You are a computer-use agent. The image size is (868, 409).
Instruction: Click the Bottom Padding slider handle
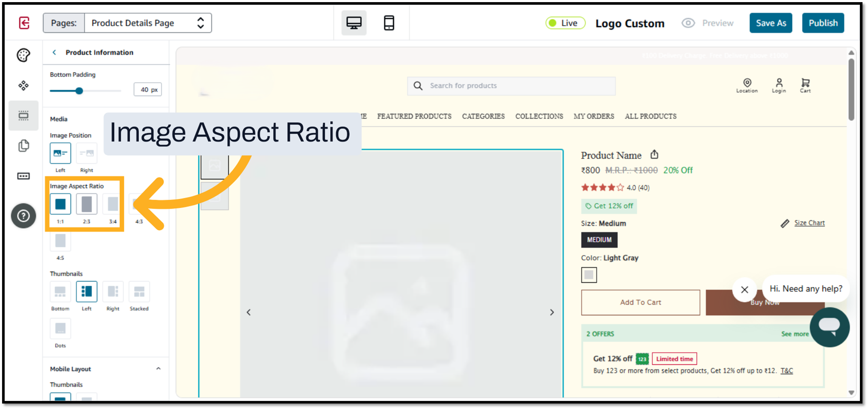pyautogui.click(x=79, y=91)
